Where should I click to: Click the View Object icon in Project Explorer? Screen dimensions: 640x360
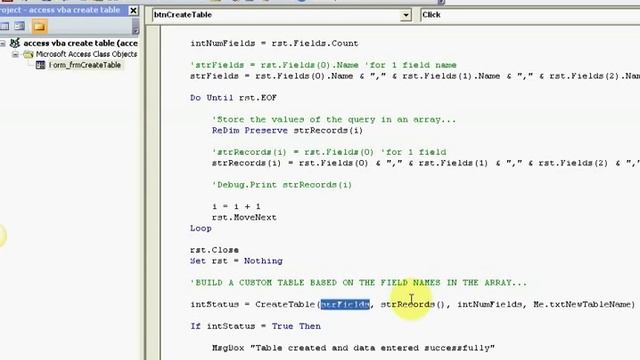[x=19, y=27]
